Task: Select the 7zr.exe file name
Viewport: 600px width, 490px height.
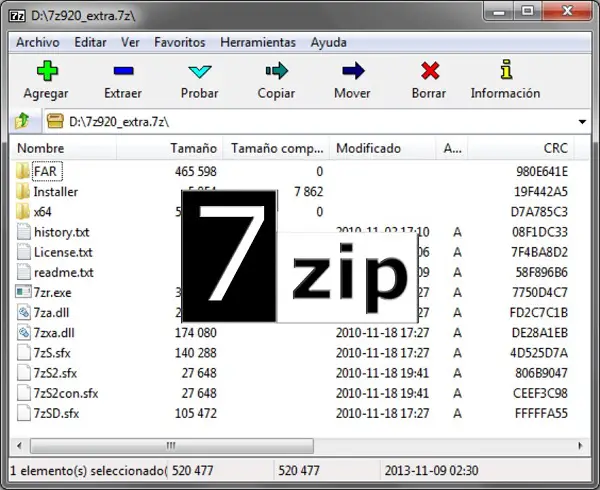Action: [52, 293]
